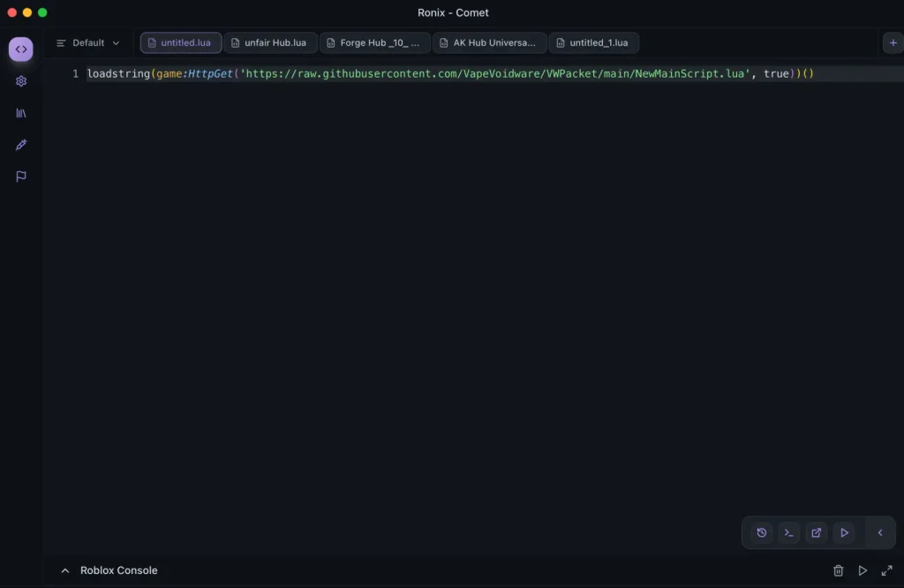
Task: Select the AK Hub Universal tab
Action: 491,41
